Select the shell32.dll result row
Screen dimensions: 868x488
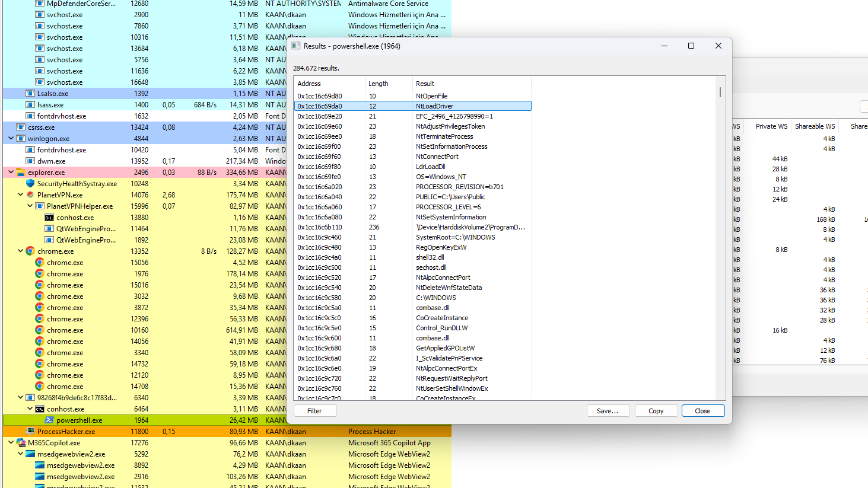(x=413, y=257)
